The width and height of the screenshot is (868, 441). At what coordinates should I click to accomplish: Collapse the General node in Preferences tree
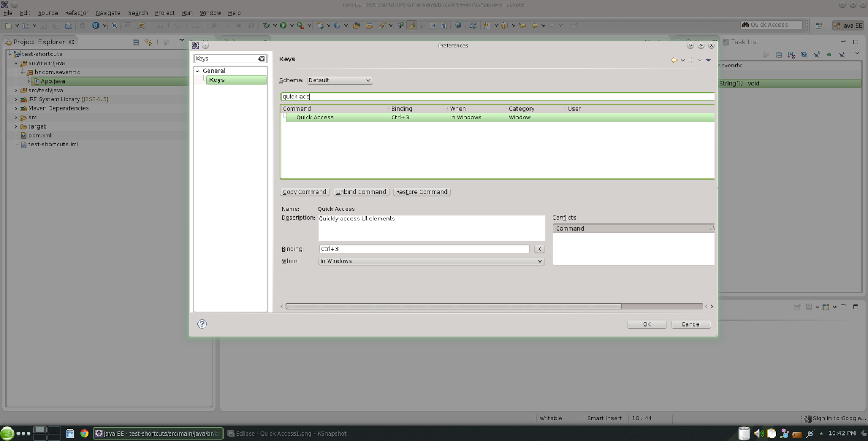[197, 71]
